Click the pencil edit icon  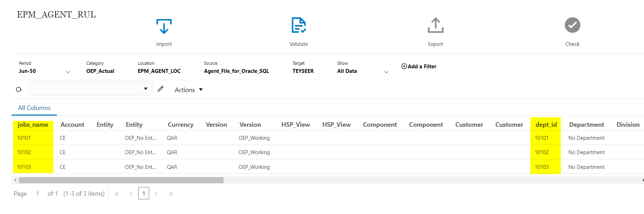(161, 89)
